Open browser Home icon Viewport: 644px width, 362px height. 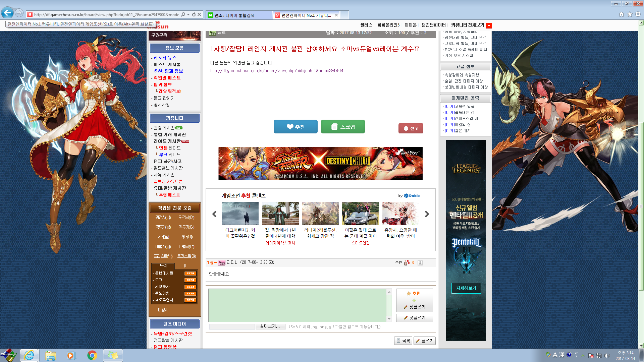click(622, 14)
